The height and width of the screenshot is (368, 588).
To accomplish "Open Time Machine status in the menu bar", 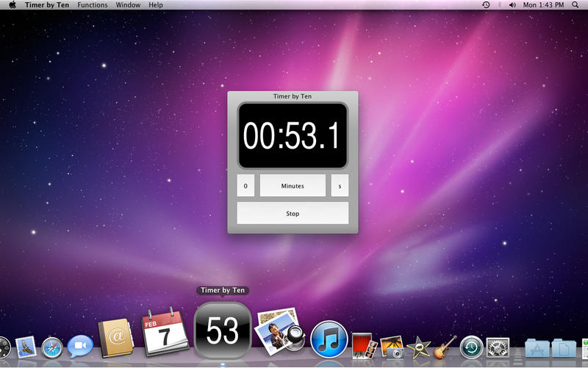I will [x=486, y=5].
